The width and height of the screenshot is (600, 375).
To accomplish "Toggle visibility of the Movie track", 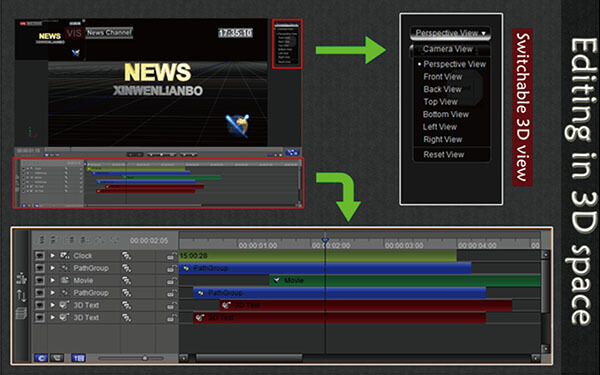I will (40, 280).
